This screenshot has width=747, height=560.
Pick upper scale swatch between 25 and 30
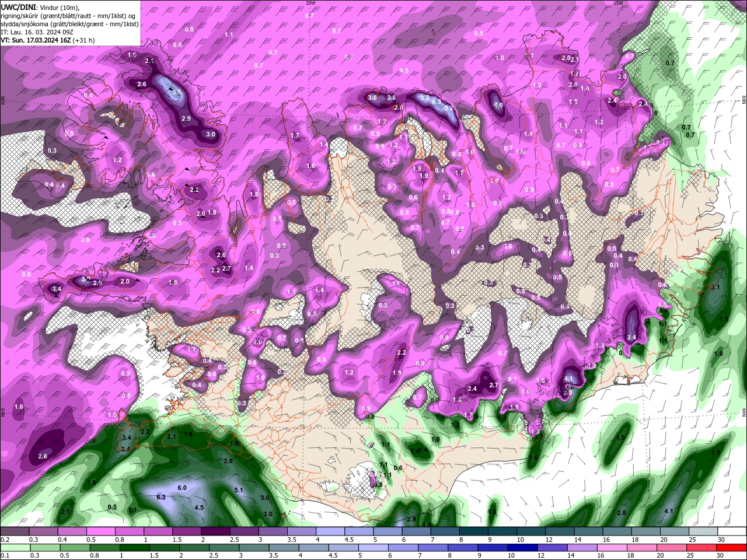704,532
